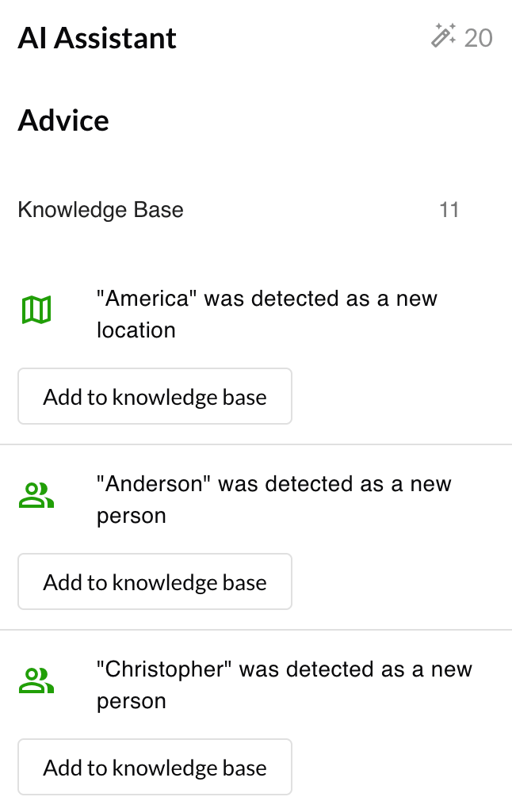This screenshot has width=512, height=812.
Task: Click the word "person" under the Anderson suggestion
Action: (x=132, y=516)
